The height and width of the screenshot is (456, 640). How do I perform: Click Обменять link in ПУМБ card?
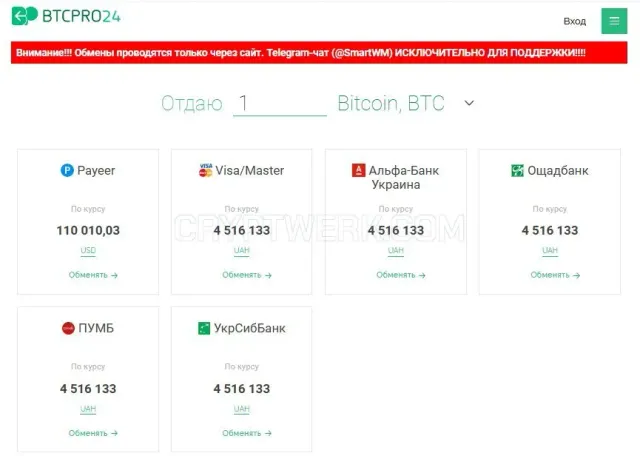pos(93,433)
